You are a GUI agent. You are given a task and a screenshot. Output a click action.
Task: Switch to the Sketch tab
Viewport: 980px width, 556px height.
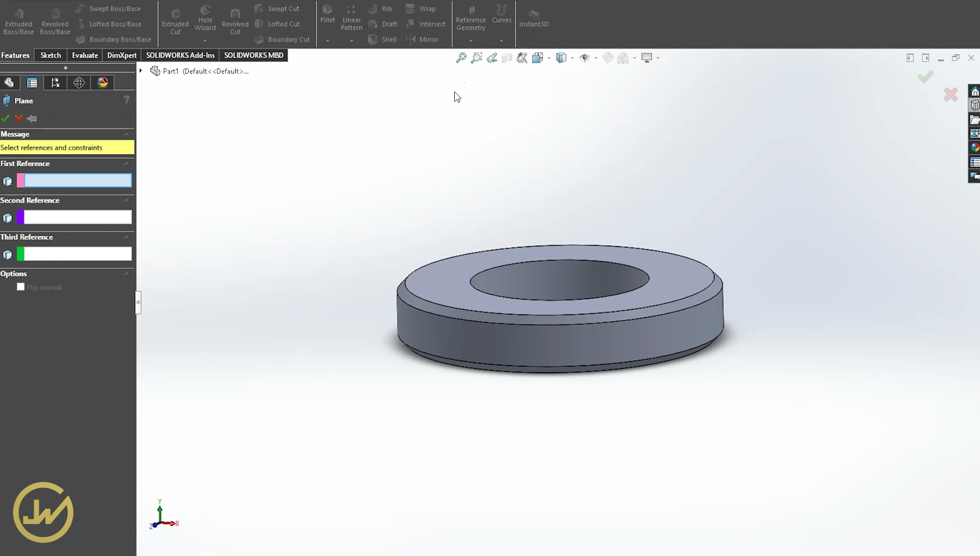[51, 55]
